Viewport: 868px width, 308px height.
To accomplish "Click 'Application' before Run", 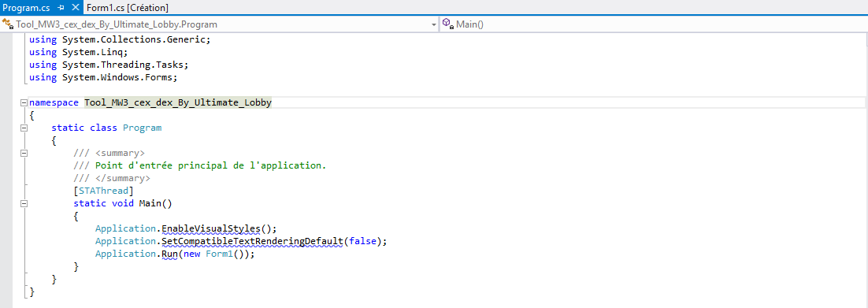I will click(x=125, y=254).
